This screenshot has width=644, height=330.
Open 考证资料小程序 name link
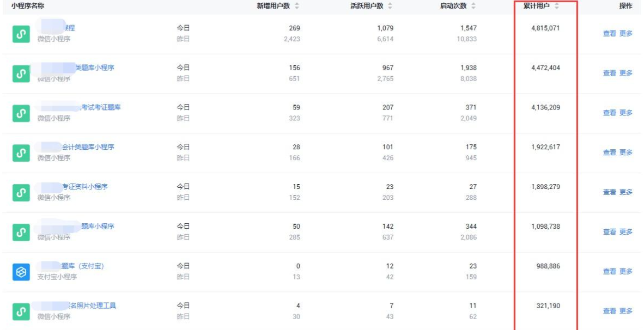click(x=85, y=187)
